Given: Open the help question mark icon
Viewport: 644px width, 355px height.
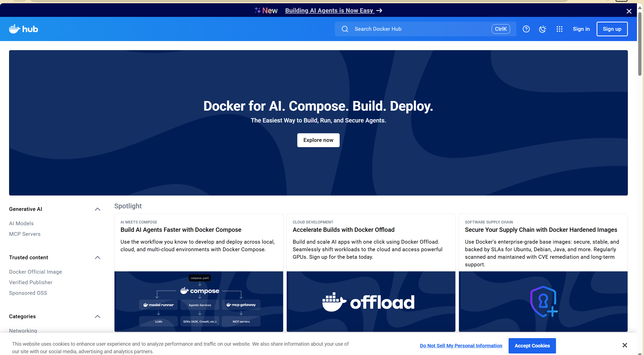Looking at the screenshot, I should click(x=526, y=29).
